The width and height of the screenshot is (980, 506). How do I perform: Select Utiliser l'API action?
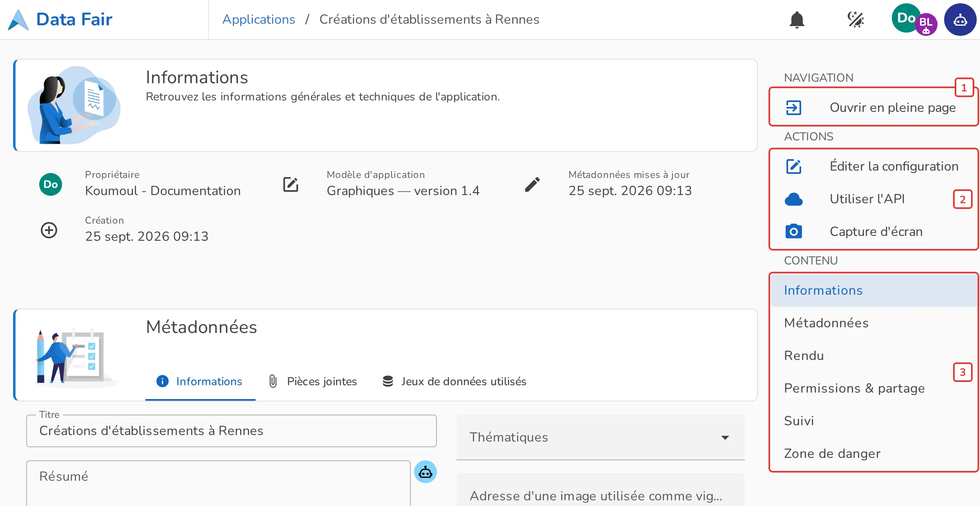[874, 199]
